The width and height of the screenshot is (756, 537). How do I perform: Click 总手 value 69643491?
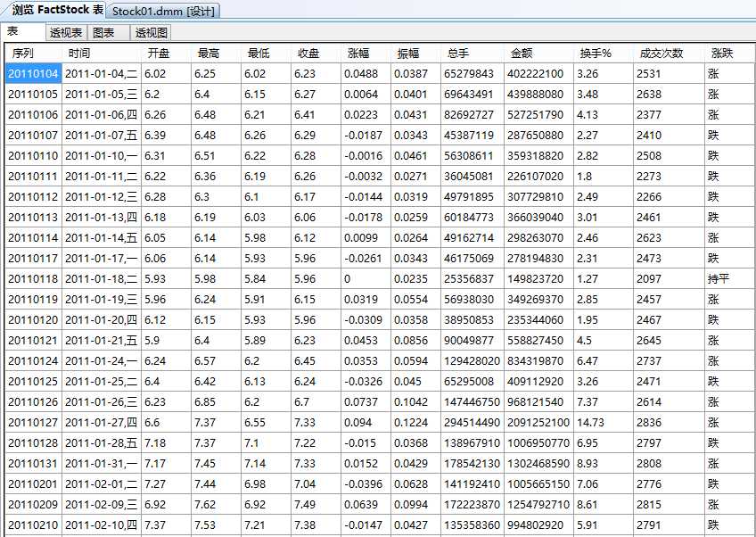coord(472,94)
